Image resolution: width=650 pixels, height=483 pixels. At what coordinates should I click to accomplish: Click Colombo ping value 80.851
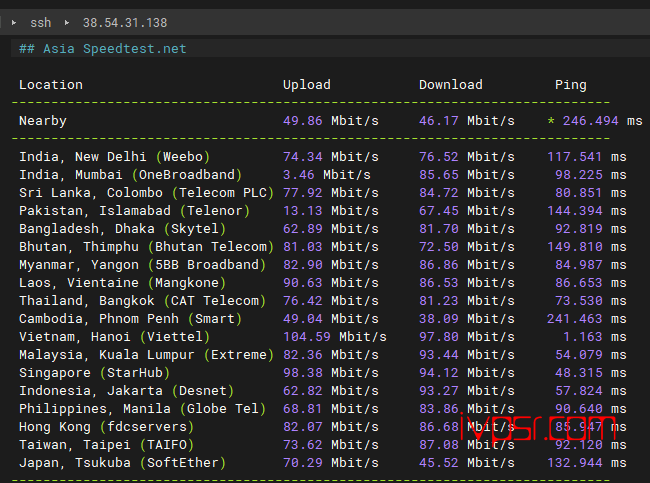(x=578, y=193)
